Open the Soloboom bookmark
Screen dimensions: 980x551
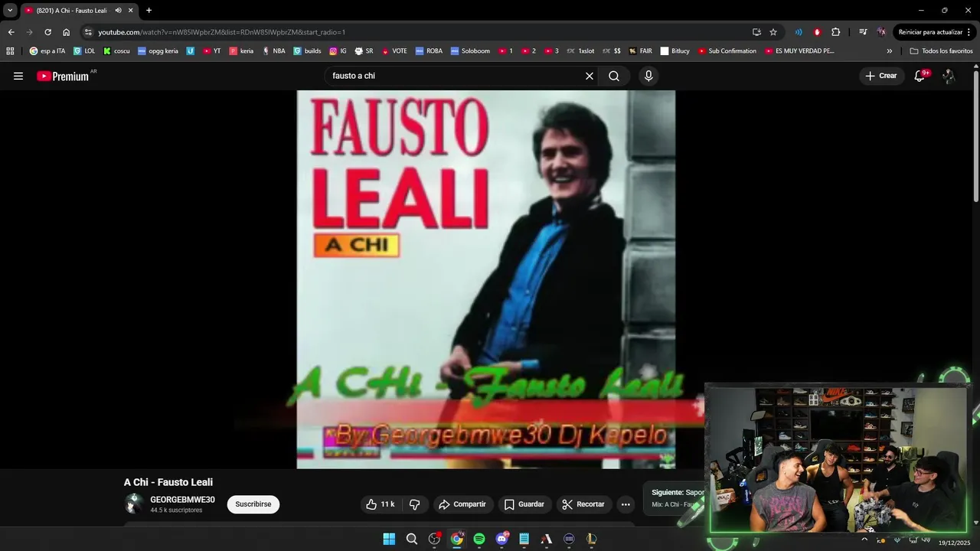tap(470, 51)
